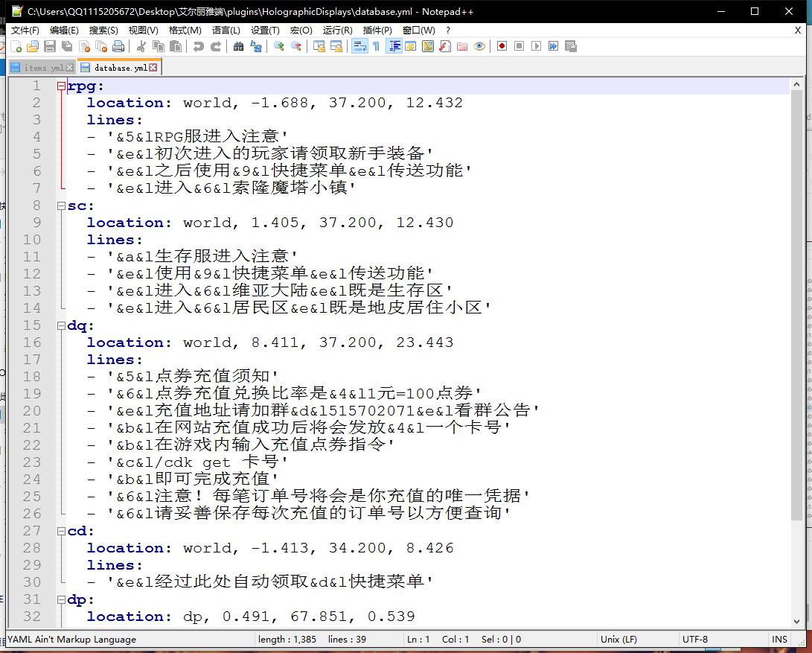Open the Replace dialog toolbar icon
The image size is (812, 653).
click(x=256, y=47)
